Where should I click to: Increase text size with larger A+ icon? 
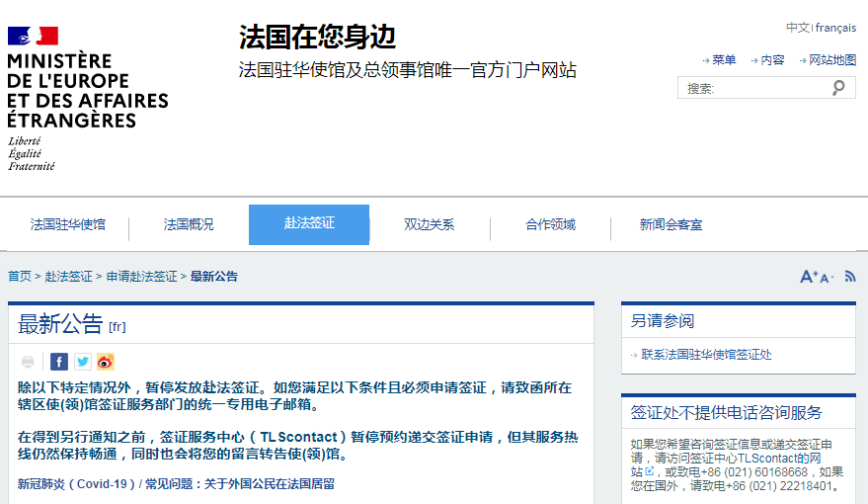(809, 277)
